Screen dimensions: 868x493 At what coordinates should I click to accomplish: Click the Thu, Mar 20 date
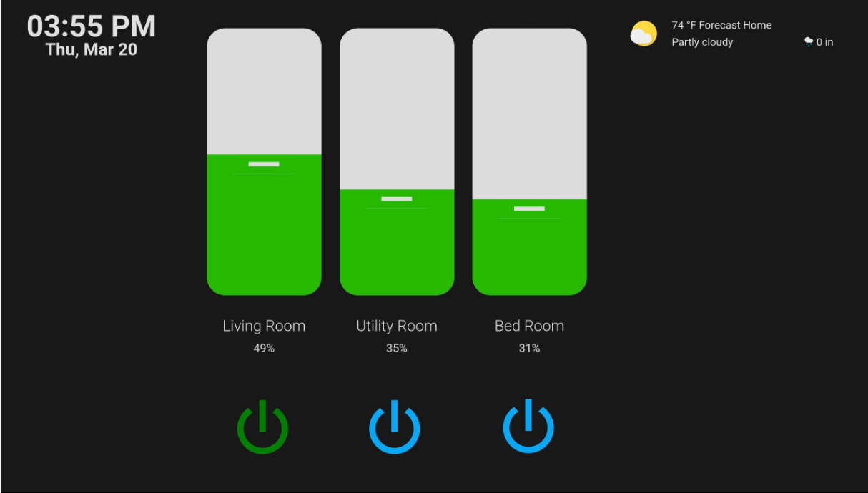pyautogui.click(x=92, y=50)
